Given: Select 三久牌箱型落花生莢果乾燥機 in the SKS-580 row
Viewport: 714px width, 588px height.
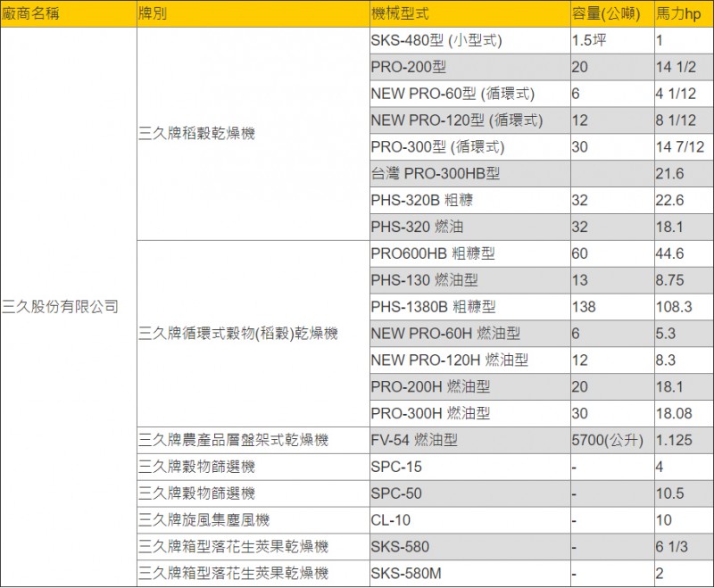Looking at the screenshot, I should (253, 547).
